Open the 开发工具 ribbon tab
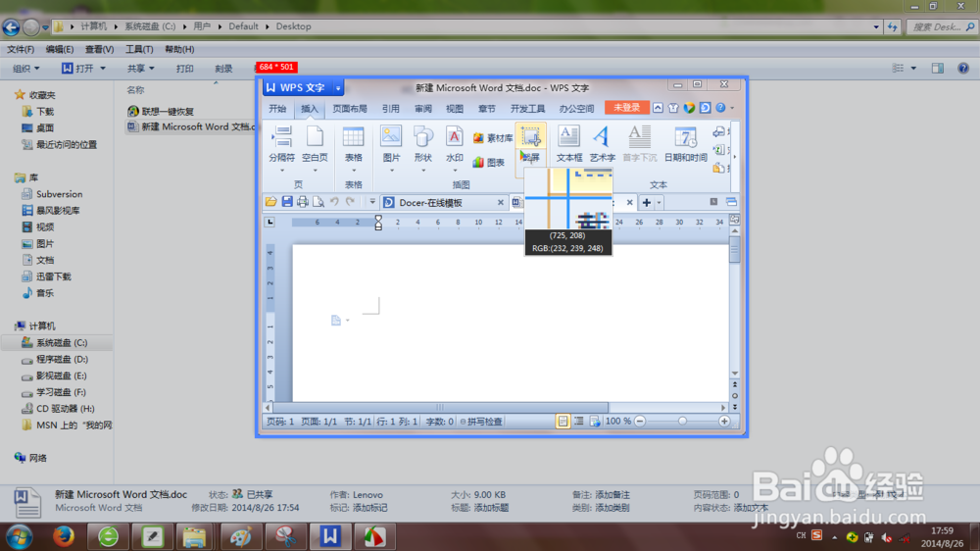The width and height of the screenshot is (980, 551). pyautogui.click(x=527, y=108)
